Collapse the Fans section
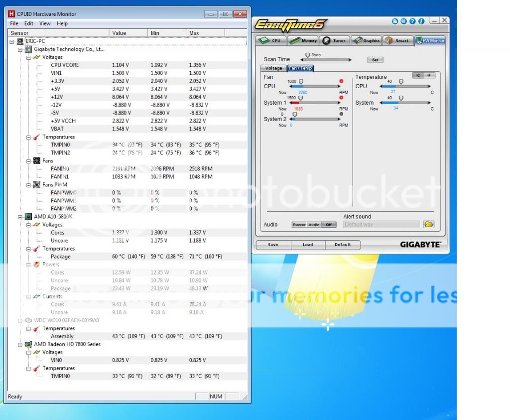Image resolution: width=510 pixels, height=420 pixels. click(x=28, y=161)
